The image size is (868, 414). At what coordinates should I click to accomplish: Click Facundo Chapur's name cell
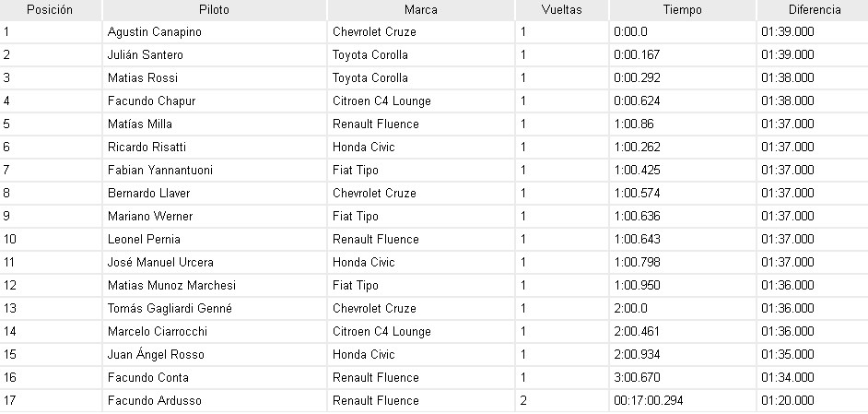coord(151,101)
